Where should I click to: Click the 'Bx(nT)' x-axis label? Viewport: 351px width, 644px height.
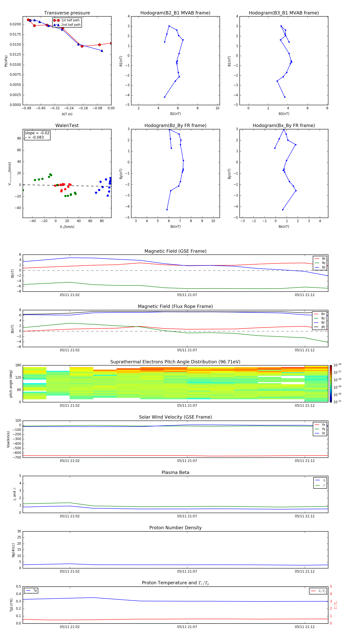click(x=284, y=227)
